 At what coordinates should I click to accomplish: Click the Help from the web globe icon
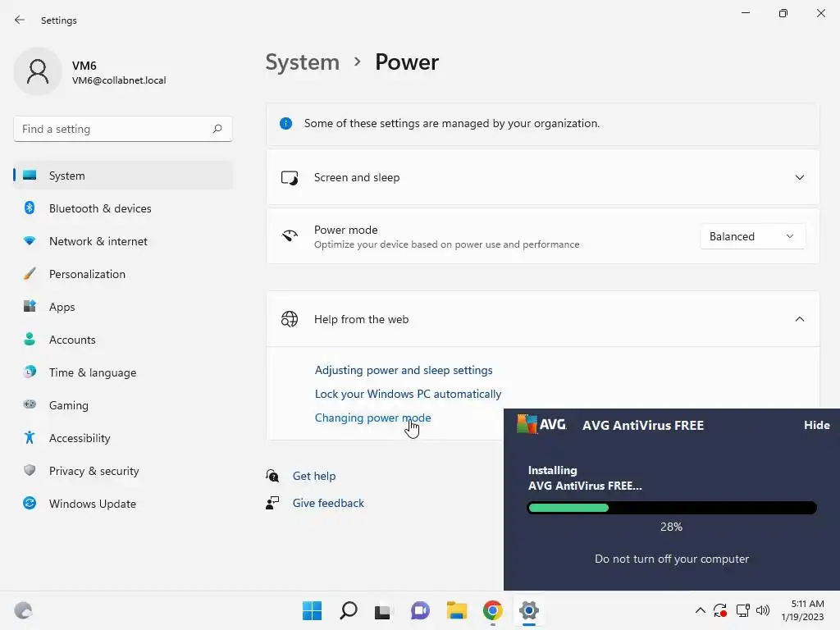click(x=290, y=319)
